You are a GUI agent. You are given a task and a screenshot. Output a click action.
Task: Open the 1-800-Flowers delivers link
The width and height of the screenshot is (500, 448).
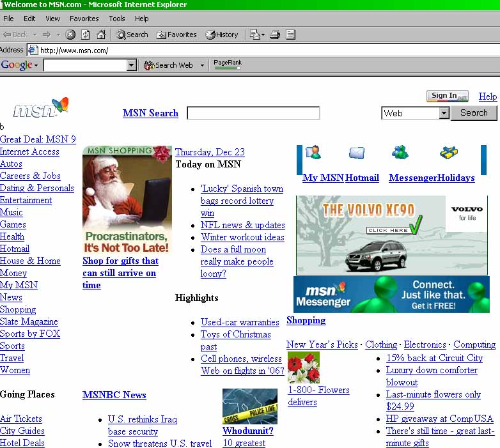[319, 396]
